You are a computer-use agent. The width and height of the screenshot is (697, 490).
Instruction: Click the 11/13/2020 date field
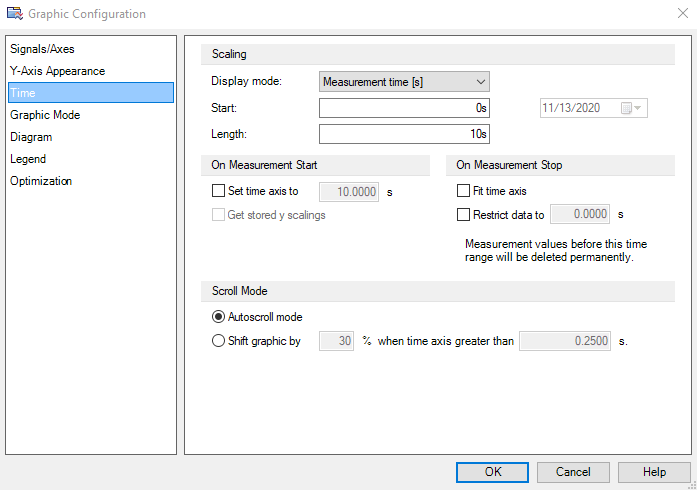[593, 108]
